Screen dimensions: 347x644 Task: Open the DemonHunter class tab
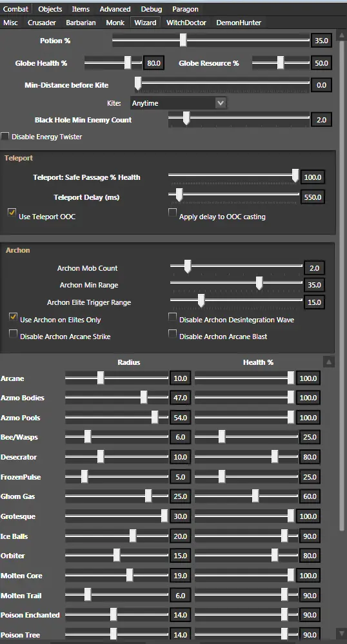point(239,23)
